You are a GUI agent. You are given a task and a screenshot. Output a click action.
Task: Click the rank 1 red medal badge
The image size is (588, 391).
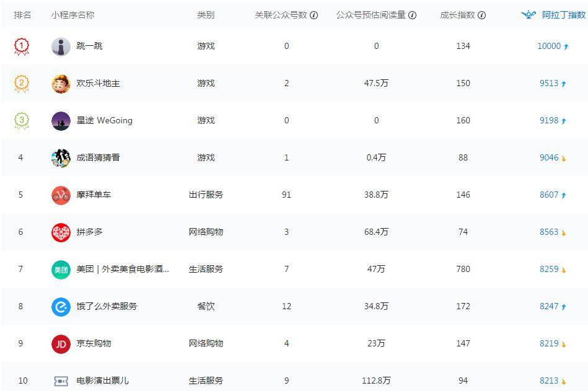[x=21, y=46]
